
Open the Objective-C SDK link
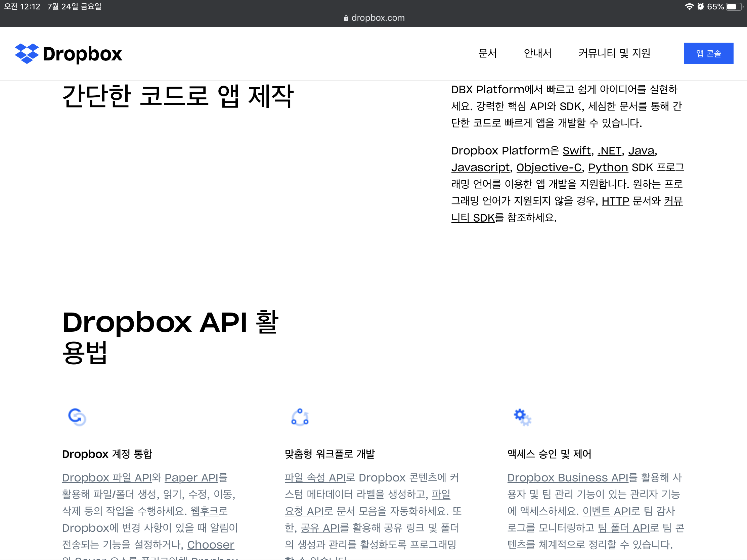[x=549, y=168]
